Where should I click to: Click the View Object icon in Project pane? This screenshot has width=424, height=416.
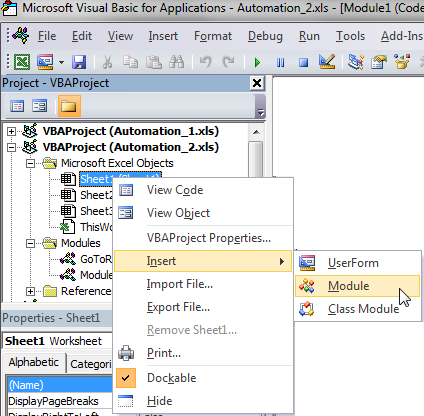tap(40, 106)
